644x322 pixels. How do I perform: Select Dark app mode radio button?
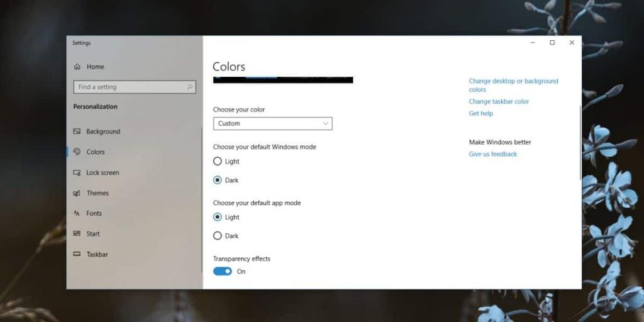217,236
